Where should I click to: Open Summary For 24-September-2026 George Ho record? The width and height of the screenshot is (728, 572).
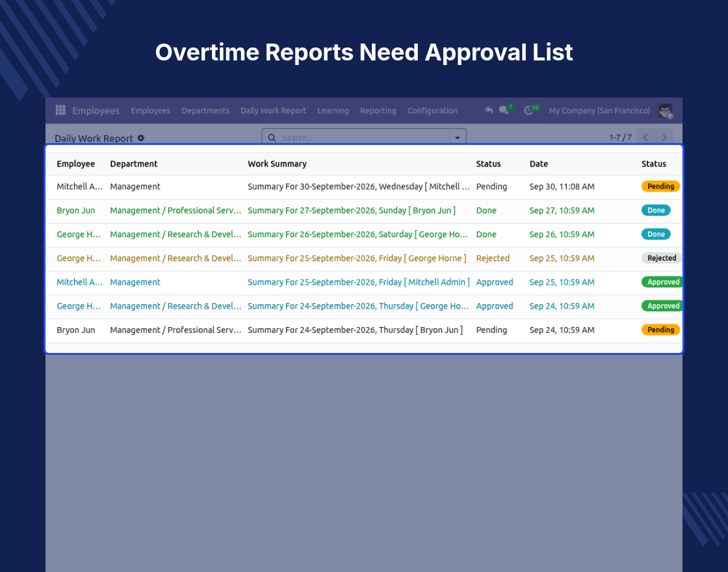pos(358,306)
